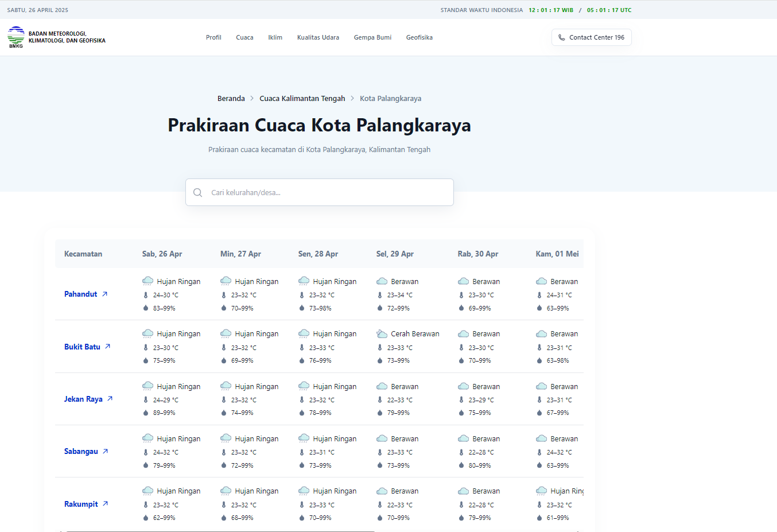The width and height of the screenshot is (777, 532).
Task: Click the phone icon in Contact Center
Action: pyautogui.click(x=561, y=37)
